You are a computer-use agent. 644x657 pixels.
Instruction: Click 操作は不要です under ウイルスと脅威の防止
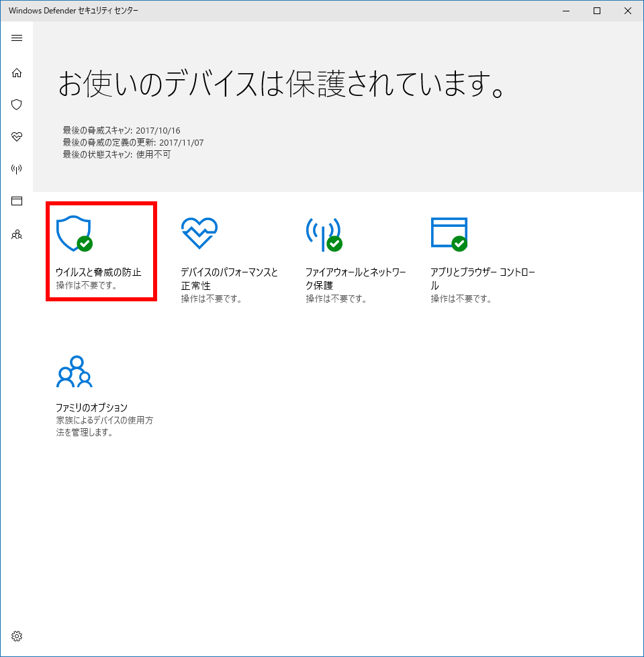(87, 285)
